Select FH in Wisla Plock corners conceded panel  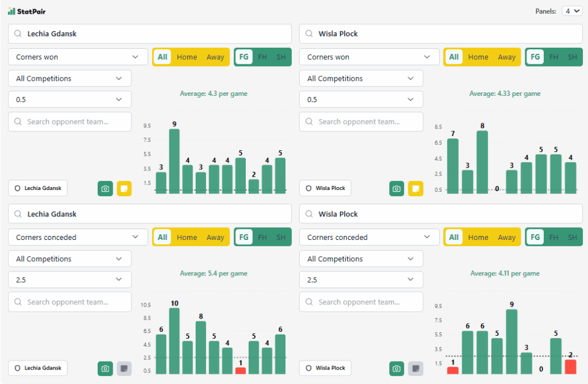click(x=554, y=237)
